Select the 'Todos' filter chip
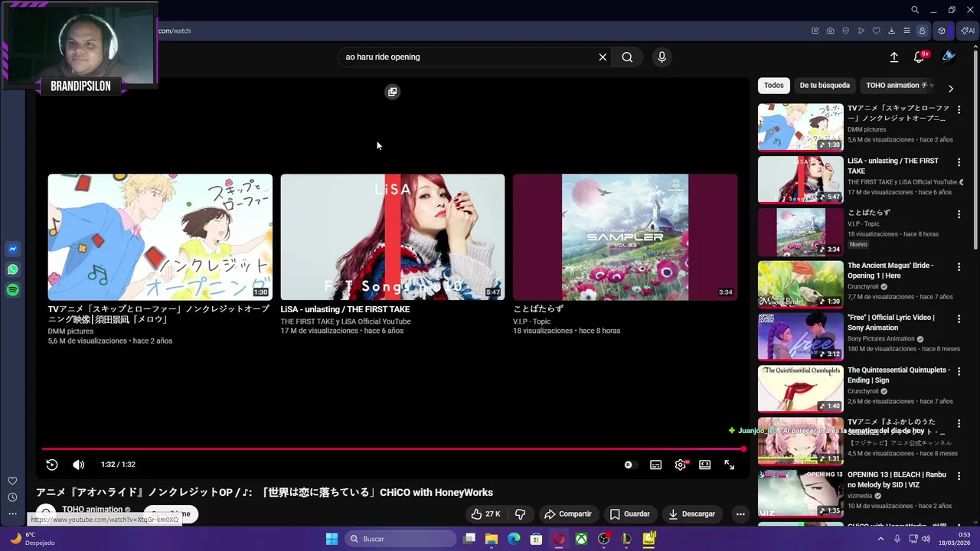980x551 pixels. point(773,86)
